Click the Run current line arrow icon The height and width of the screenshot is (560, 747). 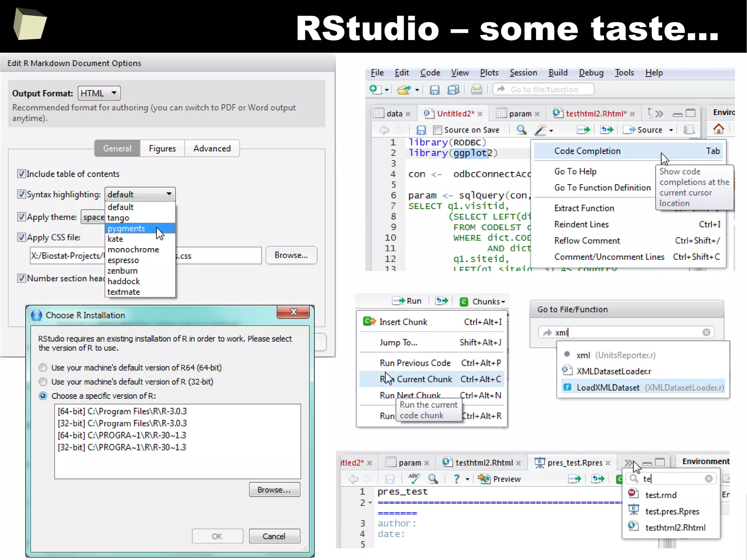[x=583, y=130]
